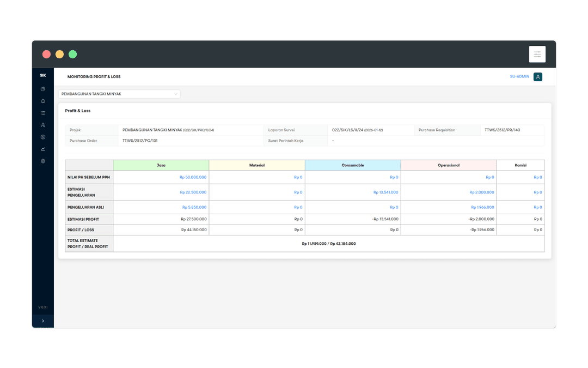588x368 pixels.
Task: Expand the sidebar with the bottom arrow
Action: click(43, 321)
